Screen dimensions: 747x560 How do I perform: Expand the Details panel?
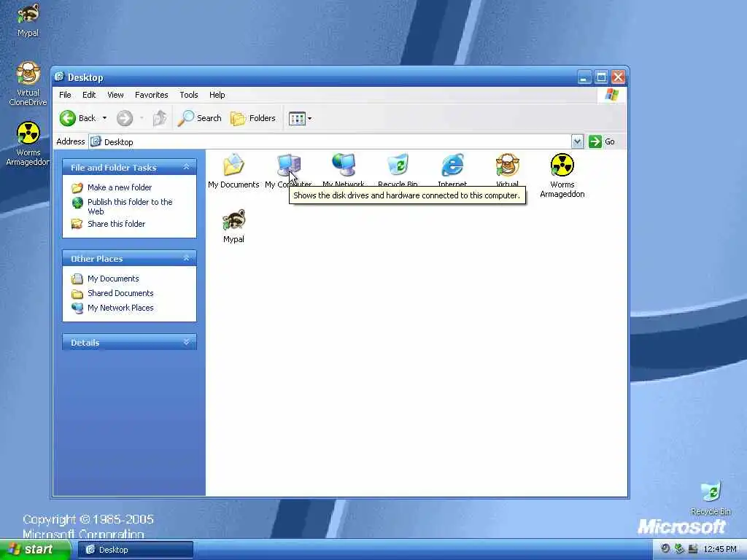(186, 342)
